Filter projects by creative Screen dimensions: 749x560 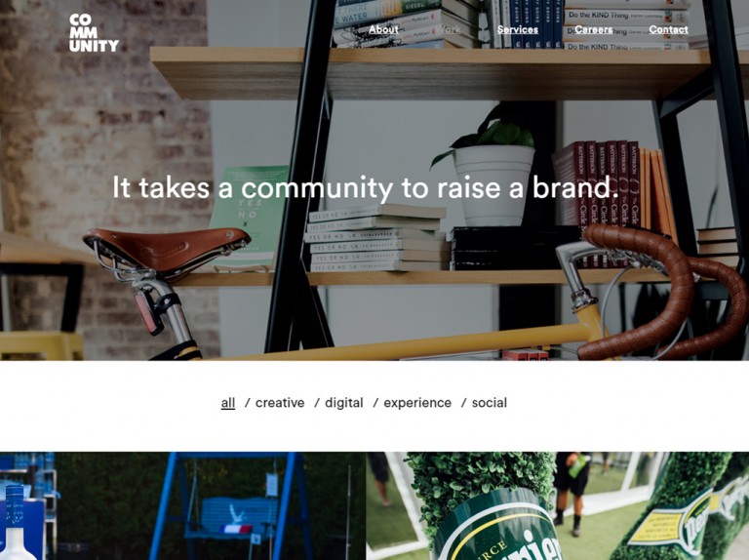[x=280, y=403]
